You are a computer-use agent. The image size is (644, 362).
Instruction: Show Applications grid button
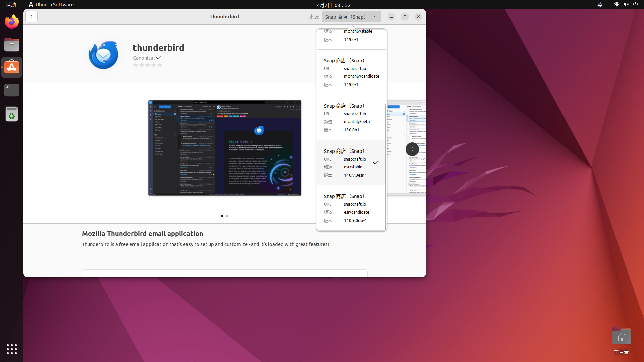pos(12,349)
